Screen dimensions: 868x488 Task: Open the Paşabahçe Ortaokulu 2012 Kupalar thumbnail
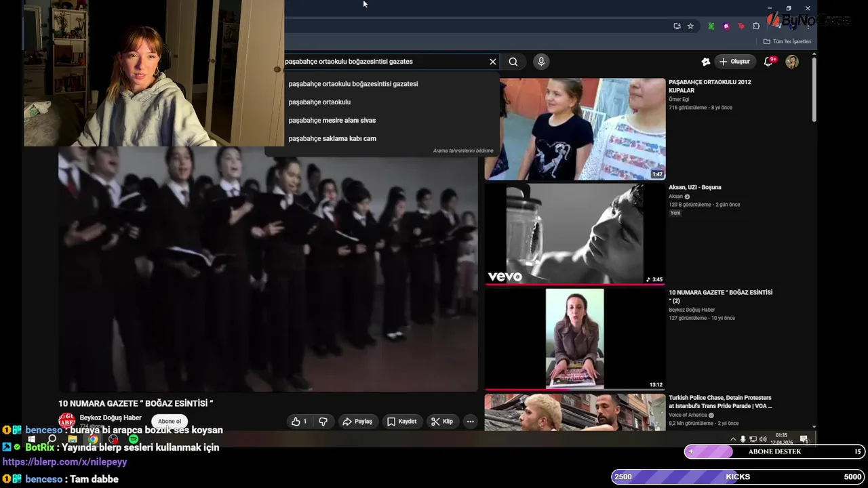pyautogui.click(x=575, y=129)
